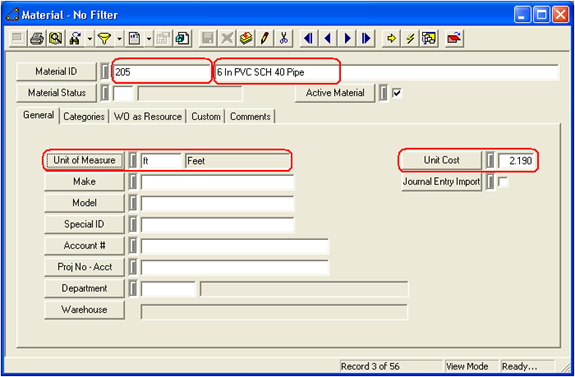The image size is (575, 377).
Task: Click the grayed-out properties icon
Action: pos(163,38)
